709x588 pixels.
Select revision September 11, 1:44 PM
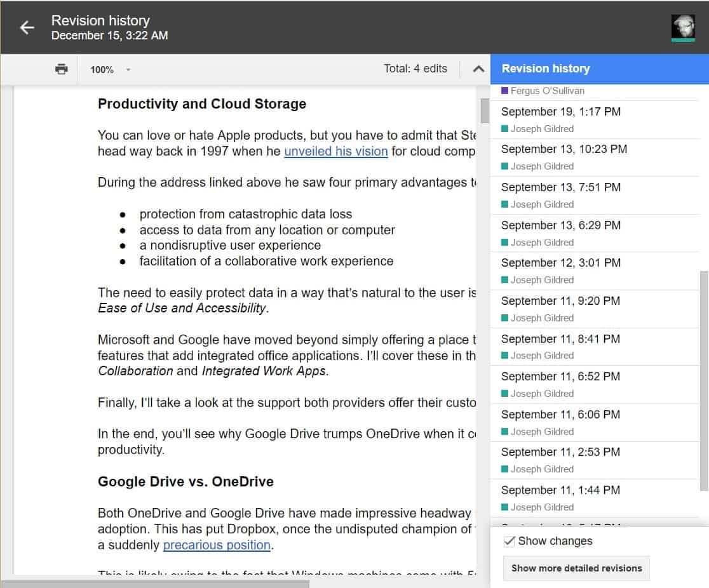point(595,498)
